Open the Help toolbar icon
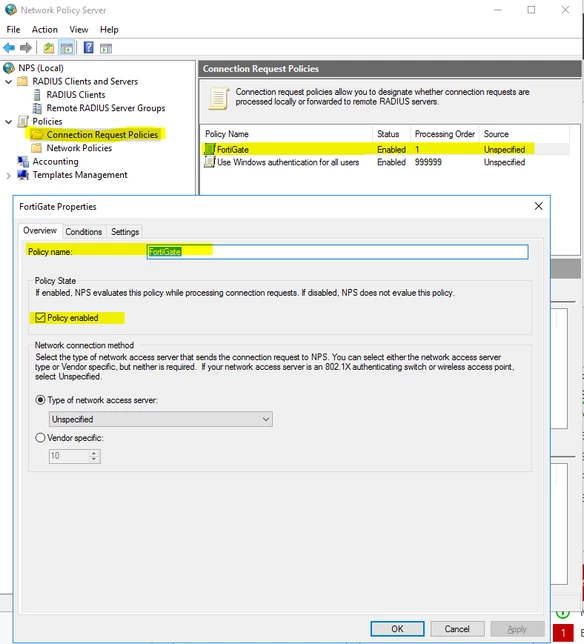584x644 pixels. click(x=88, y=48)
